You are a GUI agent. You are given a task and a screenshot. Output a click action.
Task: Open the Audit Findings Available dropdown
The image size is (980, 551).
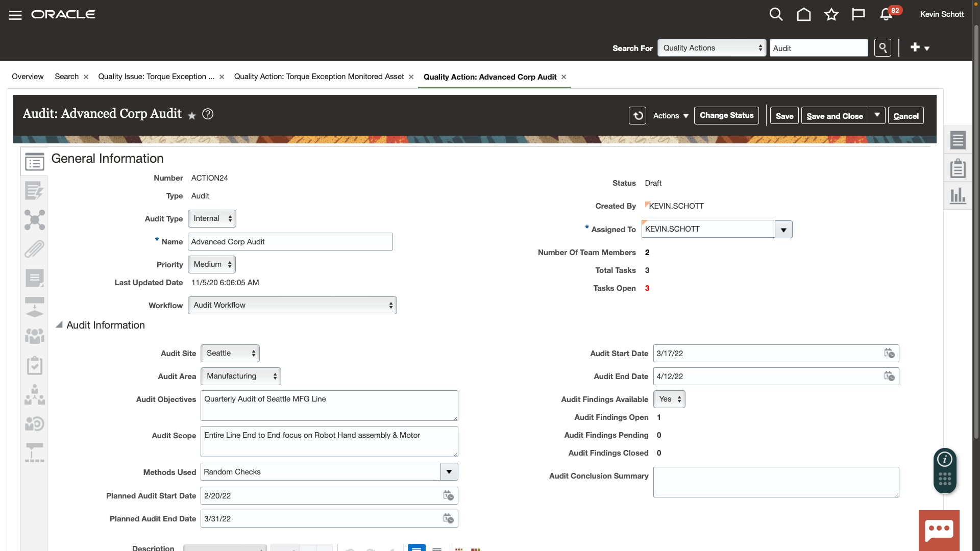pyautogui.click(x=669, y=399)
